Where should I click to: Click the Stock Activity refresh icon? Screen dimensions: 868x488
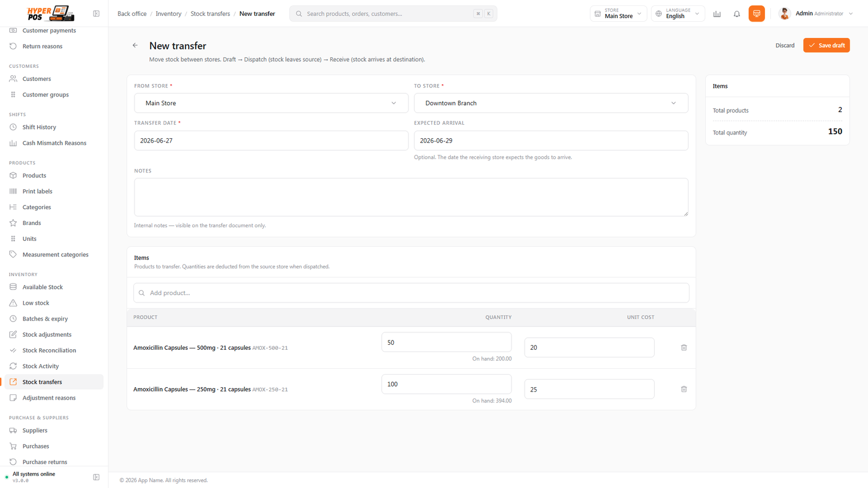click(x=13, y=366)
